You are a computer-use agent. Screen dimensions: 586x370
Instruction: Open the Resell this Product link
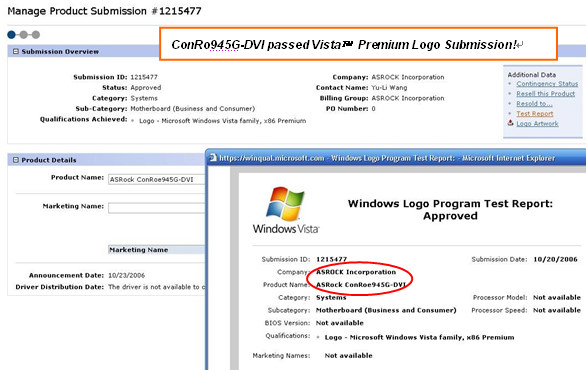[546, 93]
